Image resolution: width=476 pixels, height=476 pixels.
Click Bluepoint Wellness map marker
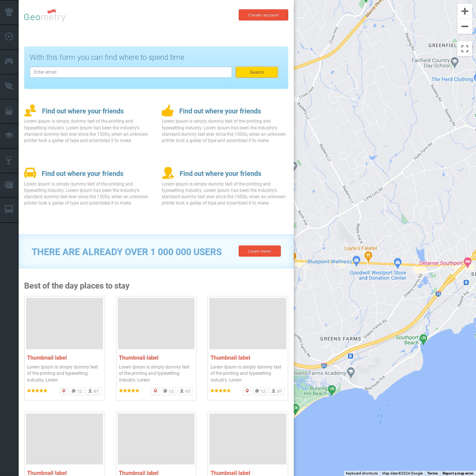pos(356,260)
